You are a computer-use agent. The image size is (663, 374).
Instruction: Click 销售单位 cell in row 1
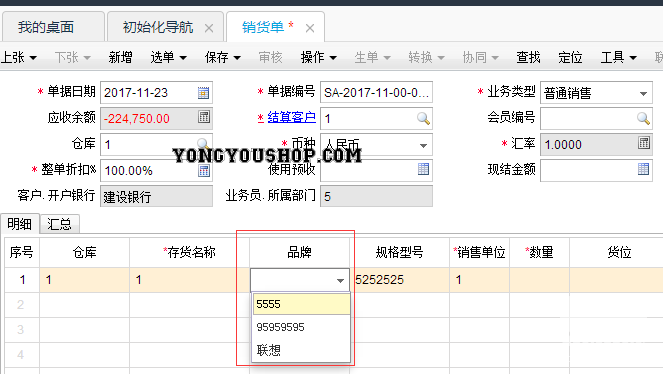(479, 280)
